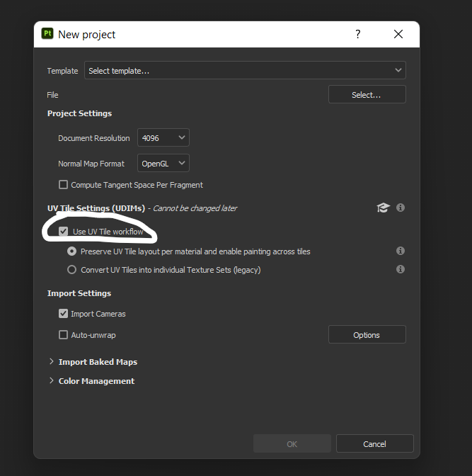Viewport: 472px width, 476px height.
Task: Open the Document Resolution dropdown
Action: click(163, 138)
